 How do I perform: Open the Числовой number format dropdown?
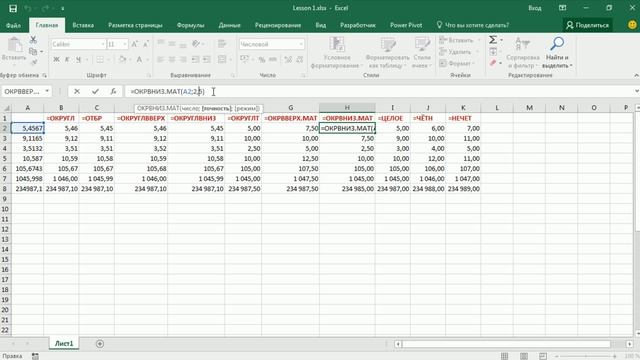pos(301,44)
